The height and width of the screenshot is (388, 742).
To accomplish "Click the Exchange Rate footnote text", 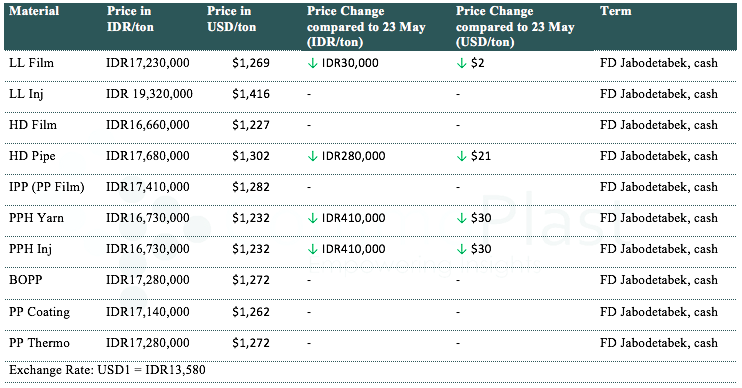I will coord(107,370).
